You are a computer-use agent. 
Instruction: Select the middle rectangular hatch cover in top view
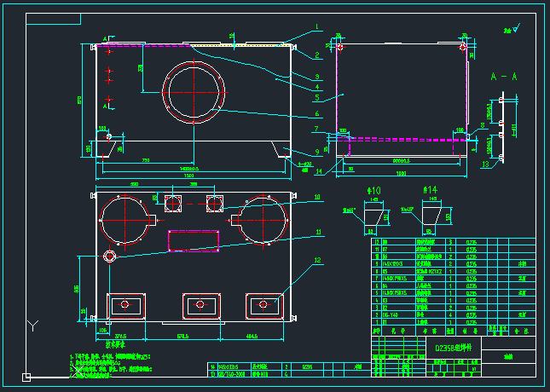pos(201,306)
